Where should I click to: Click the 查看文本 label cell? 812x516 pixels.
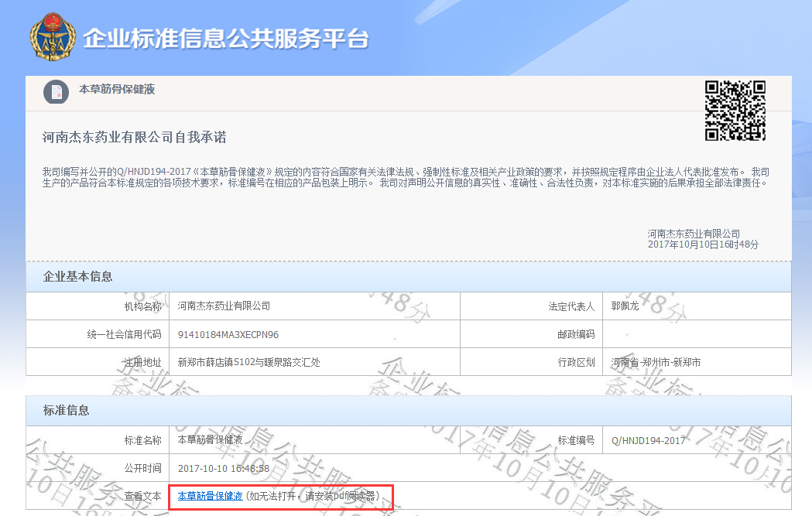pyautogui.click(x=98, y=496)
